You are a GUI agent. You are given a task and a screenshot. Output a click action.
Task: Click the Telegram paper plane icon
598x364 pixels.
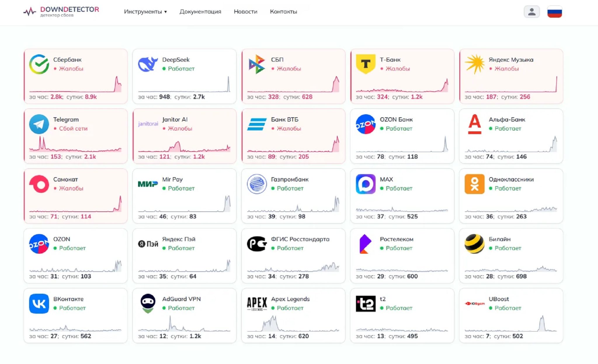(39, 124)
